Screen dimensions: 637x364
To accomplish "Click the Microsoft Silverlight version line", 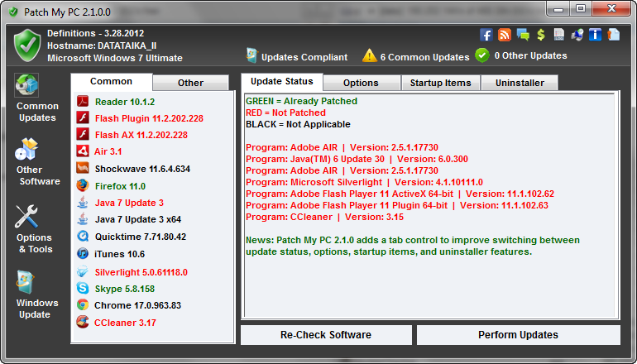I will pyautogui.click(x=364, y=182).
